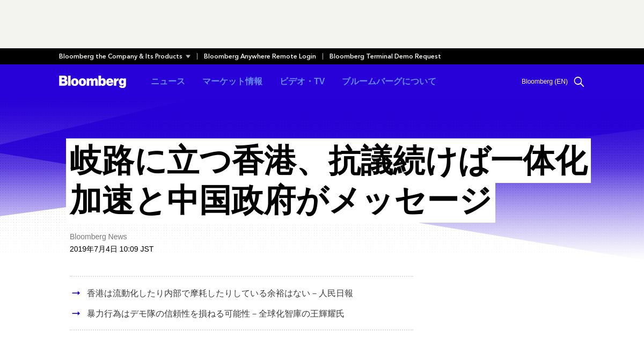Switch to Bloomberg (EN) edition

(x=545, y=82)
